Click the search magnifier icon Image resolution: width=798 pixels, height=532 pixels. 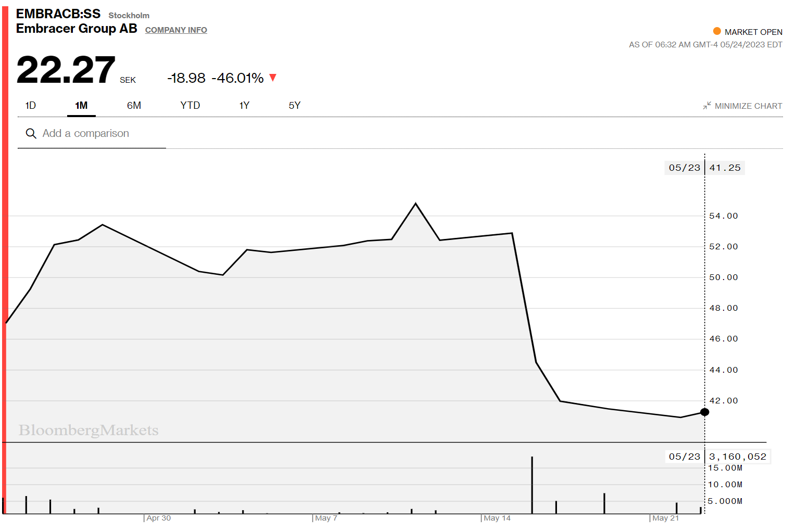31,134
